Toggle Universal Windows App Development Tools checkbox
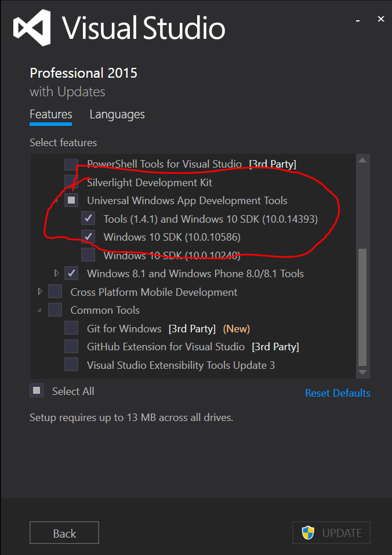This screenshot has width=392, height=555. pos(71,200)
